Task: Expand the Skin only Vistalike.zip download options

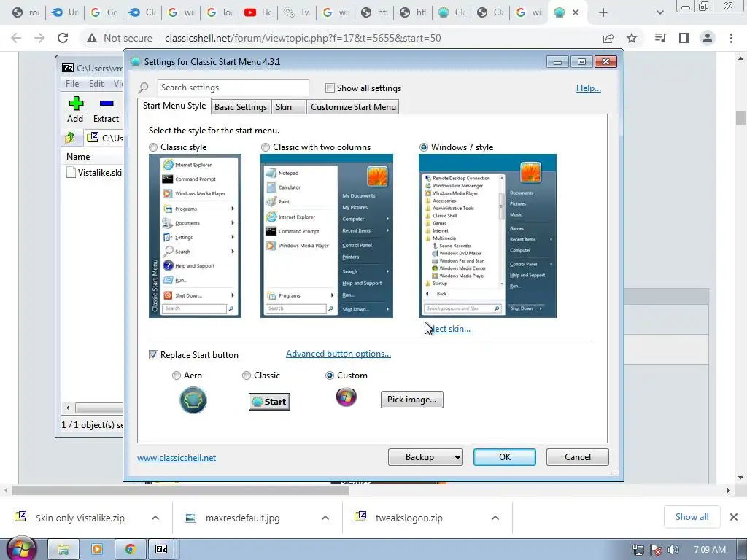Action: click(x=155, y=518)
